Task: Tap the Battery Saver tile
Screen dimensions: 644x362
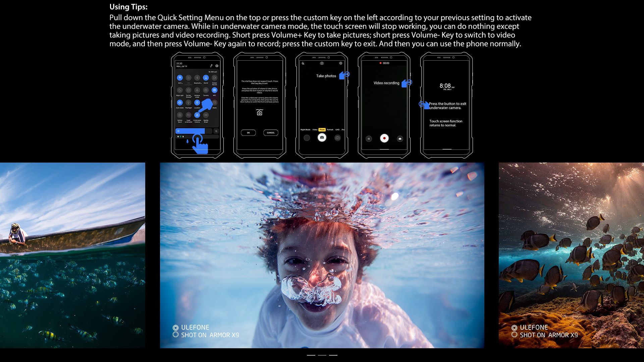Action: point(180,115)
